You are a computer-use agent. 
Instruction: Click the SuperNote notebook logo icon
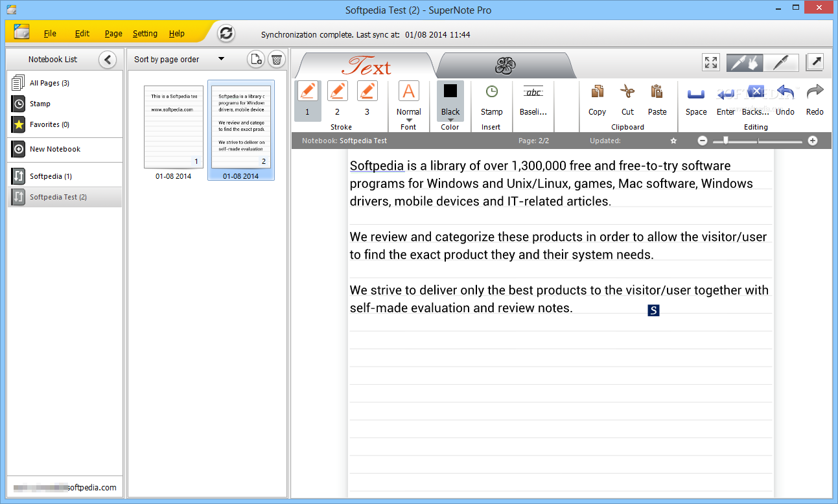(21, 32)
